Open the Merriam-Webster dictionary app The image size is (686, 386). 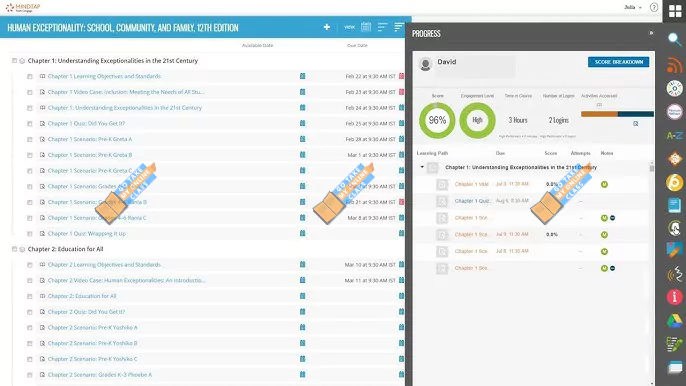(674, 112)
